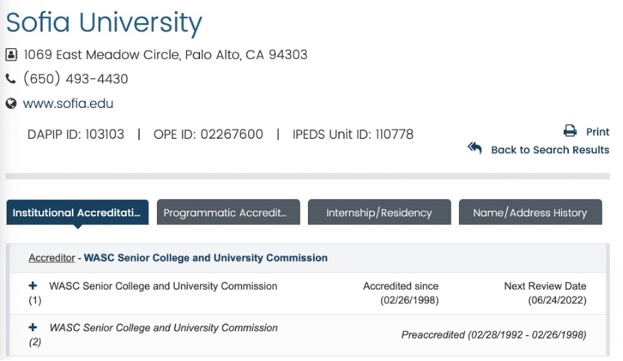Click the underlined Accreditor link

(x=52, y=258)
